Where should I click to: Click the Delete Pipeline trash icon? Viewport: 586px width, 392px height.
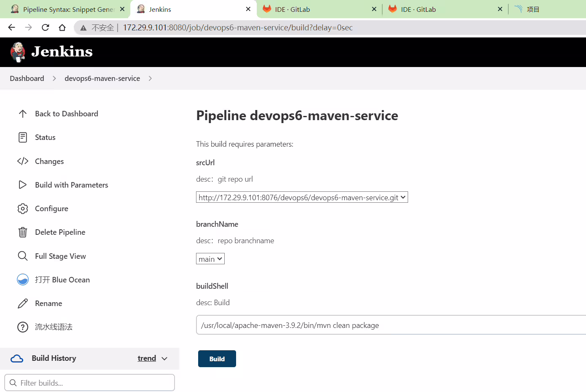tap(23, 232)
